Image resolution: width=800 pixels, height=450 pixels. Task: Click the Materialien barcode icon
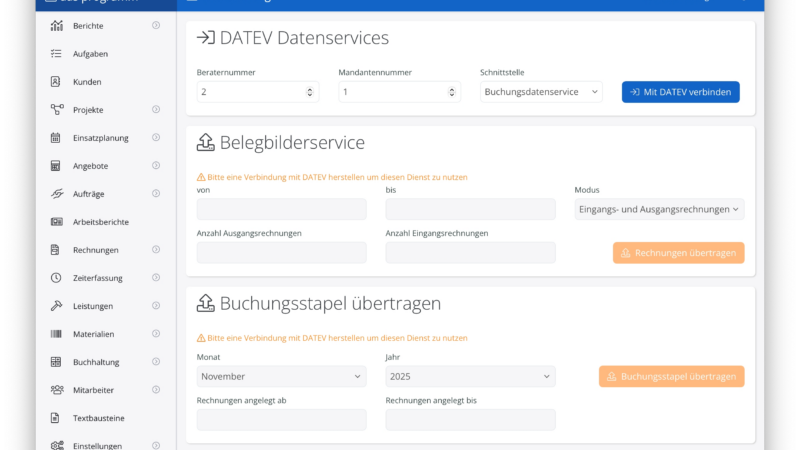coord(56,334)
